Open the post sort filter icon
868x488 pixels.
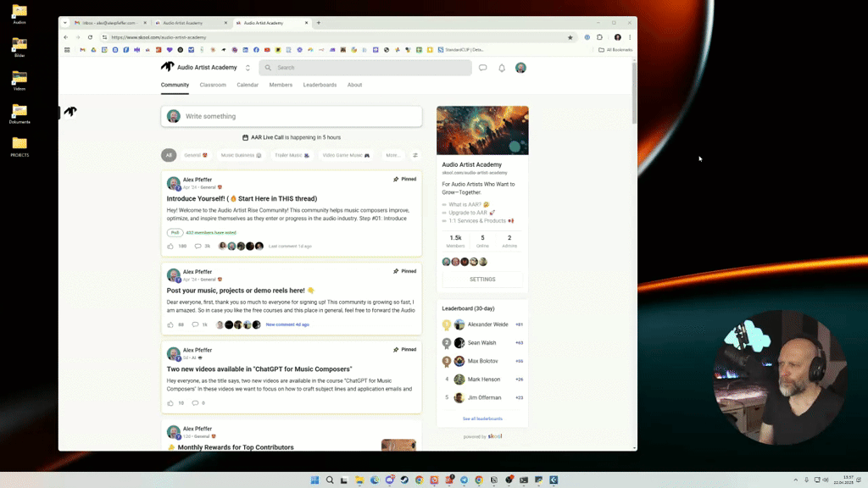[x=415, y=155]
